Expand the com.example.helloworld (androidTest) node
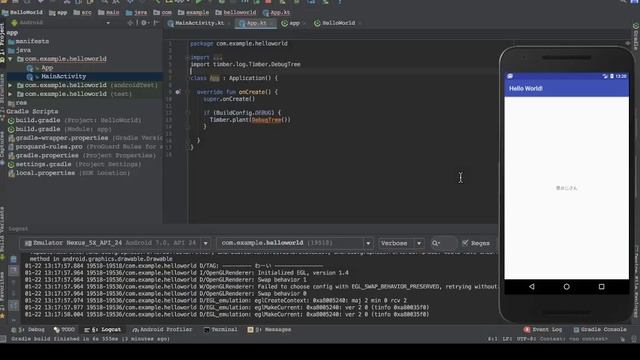The height and width of the screenshot is (360, 640). point(11,85)
